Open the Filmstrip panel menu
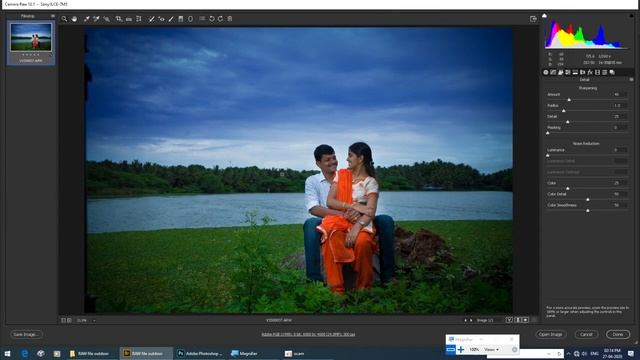640x360 pixels. (53, 16)
